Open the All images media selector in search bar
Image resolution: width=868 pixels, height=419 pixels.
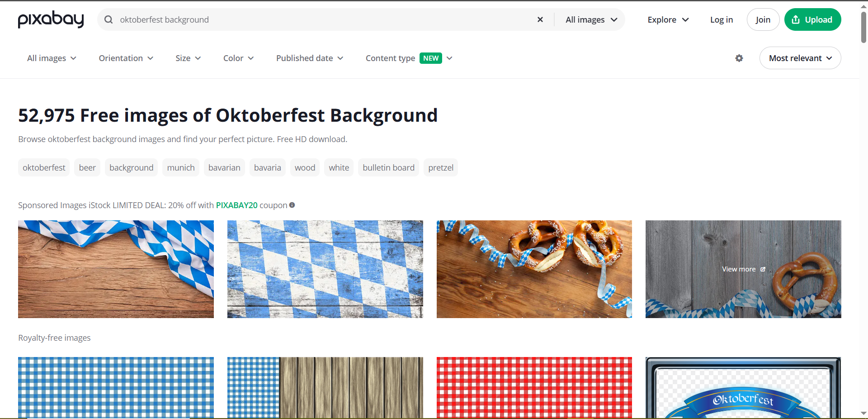tap(590, 19)
